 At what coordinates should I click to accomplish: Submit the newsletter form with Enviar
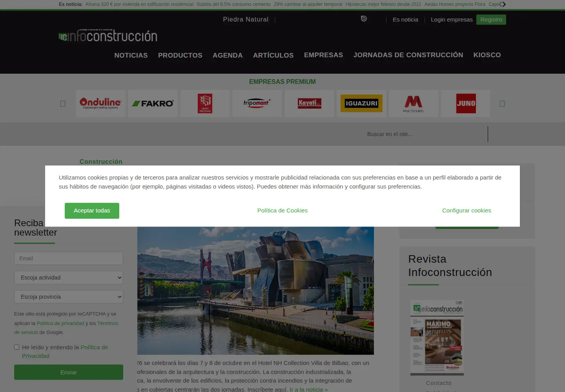pos(69,372)
